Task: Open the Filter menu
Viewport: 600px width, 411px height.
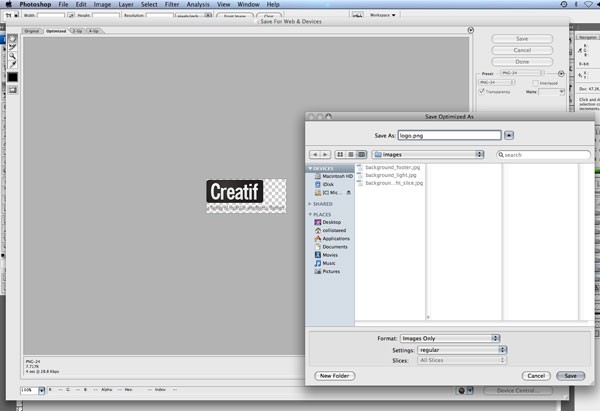Action: click(172, 4)
